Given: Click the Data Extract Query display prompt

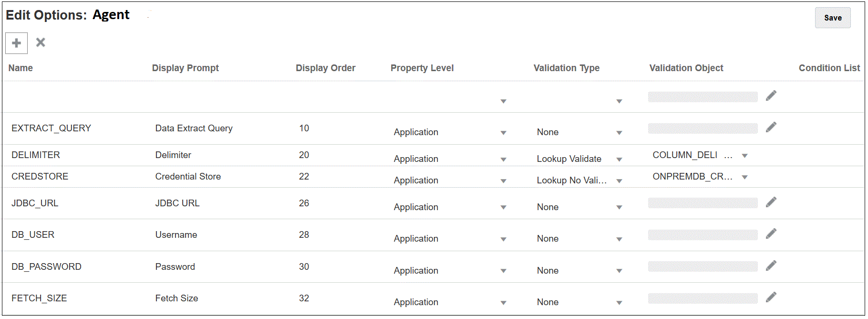Looking at the screenshot, I should [194, 128].
